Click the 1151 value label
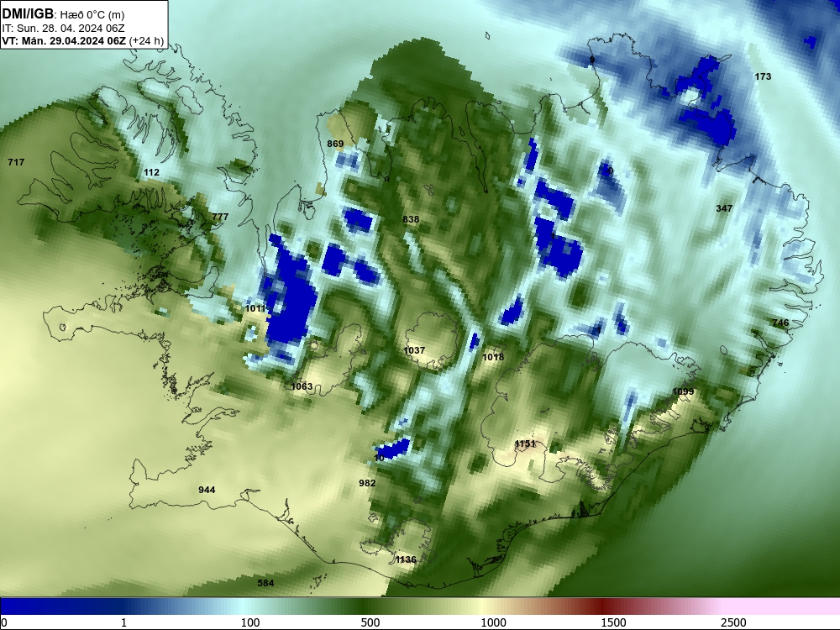This screenshot has height=630, width=840. pos(525,444)
